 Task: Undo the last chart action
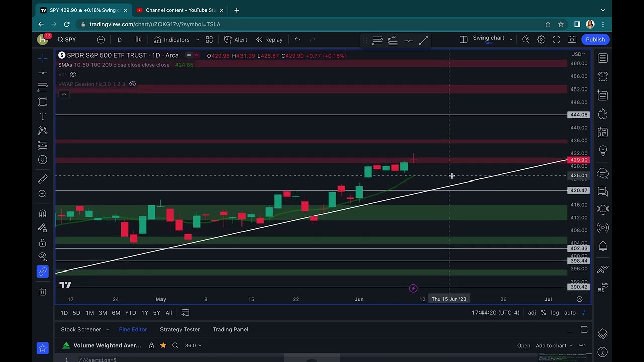[x=297, y=40]
